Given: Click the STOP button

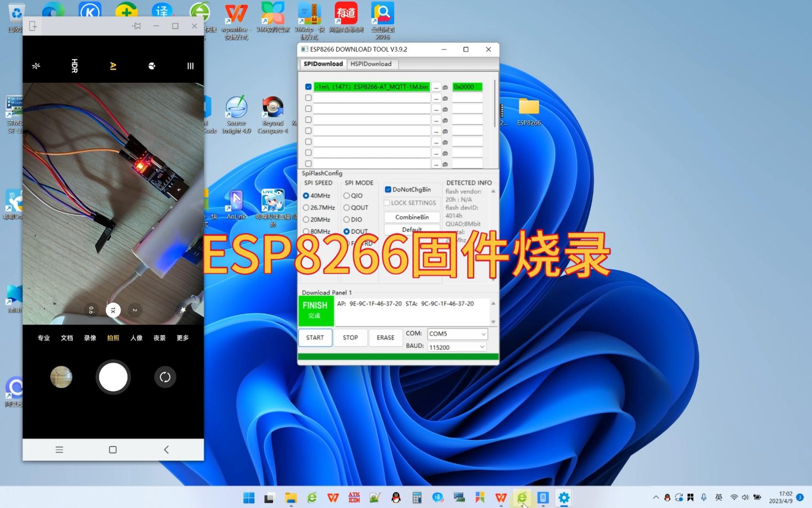Looking at the screenshot, I should tap(350, 338).
